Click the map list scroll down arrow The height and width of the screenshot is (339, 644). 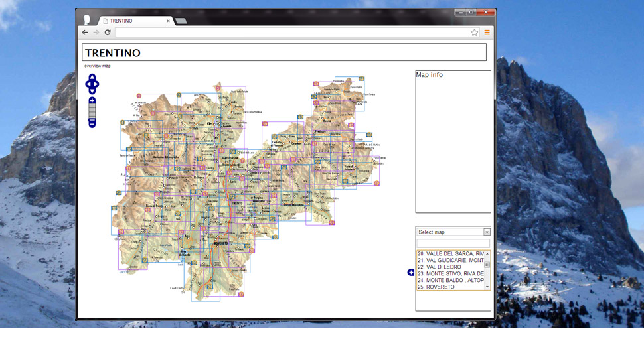(487, 287)
